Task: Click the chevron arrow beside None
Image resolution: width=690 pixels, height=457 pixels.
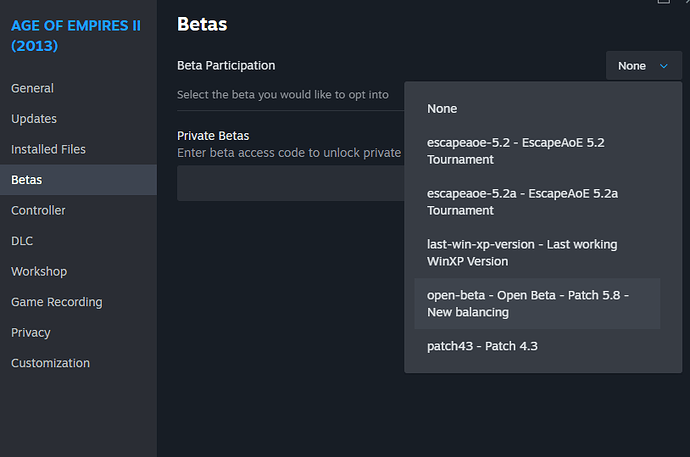Action: 664,66
